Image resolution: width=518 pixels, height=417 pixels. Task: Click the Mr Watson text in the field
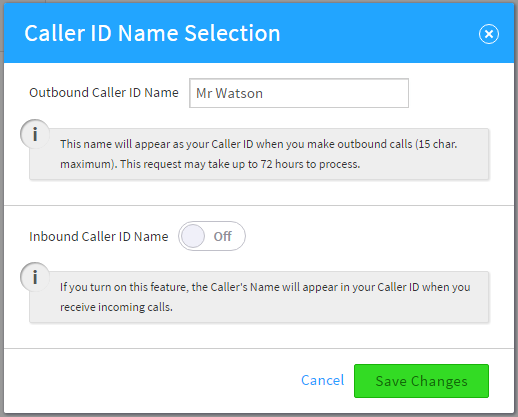pyautogui.click(x=229, y=93)
